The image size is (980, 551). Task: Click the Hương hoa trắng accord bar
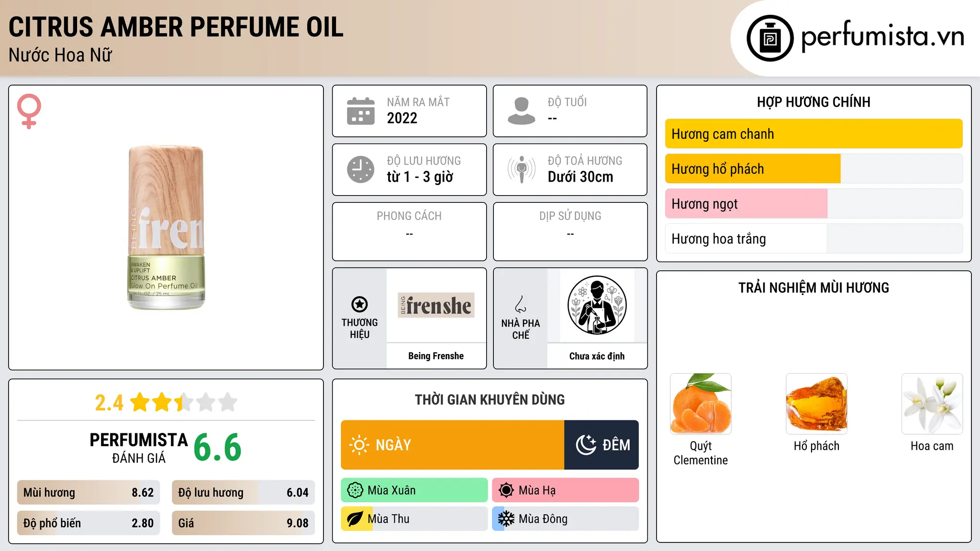pos(813,239)
